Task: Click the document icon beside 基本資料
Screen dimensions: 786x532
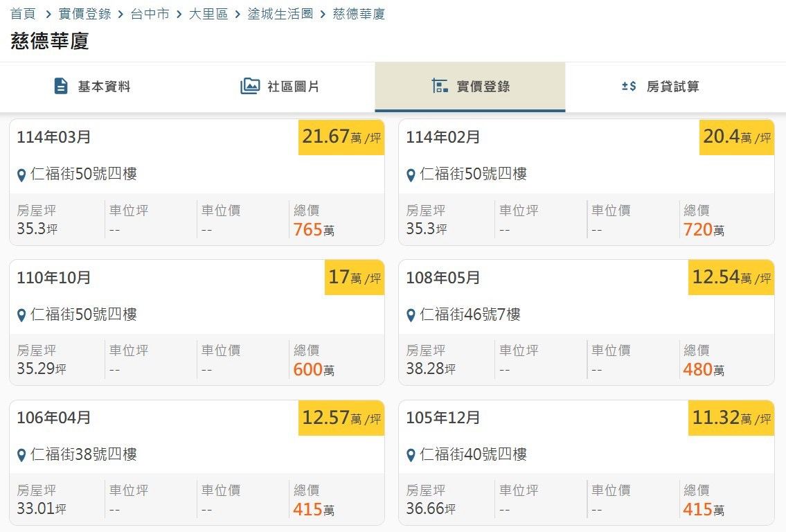Action: (61, 87)
